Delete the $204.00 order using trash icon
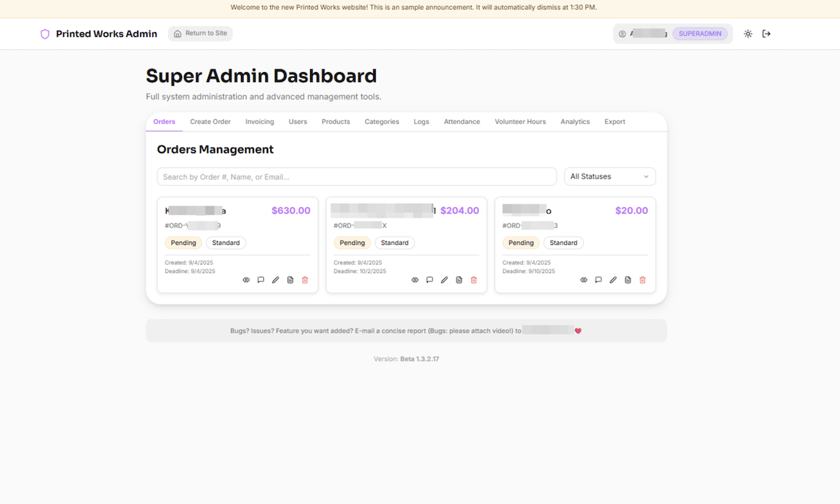The image size is (840, 504). coord(474,280)
